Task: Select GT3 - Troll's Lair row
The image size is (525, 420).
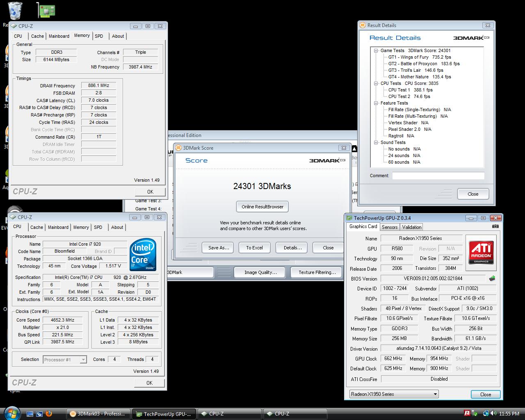Action: coord(415,70)
